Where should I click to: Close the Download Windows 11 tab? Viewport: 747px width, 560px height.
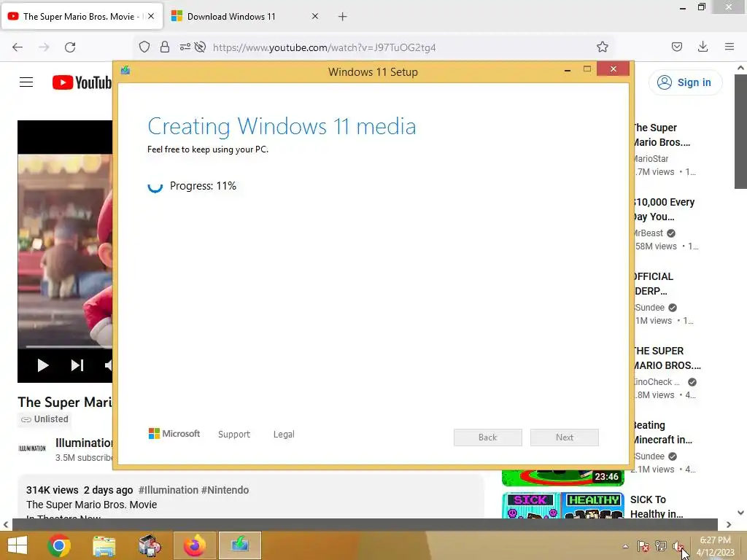click(x=315, y=16)
